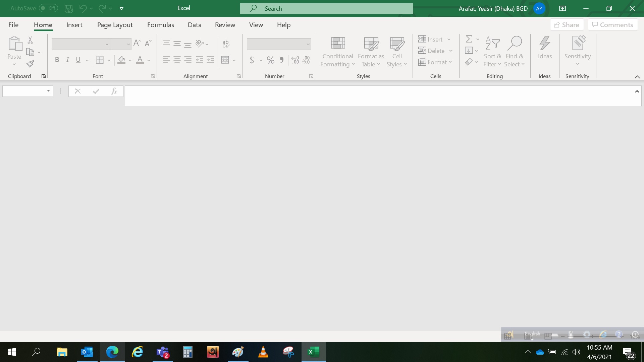Screen dimensions: 644x362
Task: Click the Wrap Text icon
Action: tap(226, 44)
